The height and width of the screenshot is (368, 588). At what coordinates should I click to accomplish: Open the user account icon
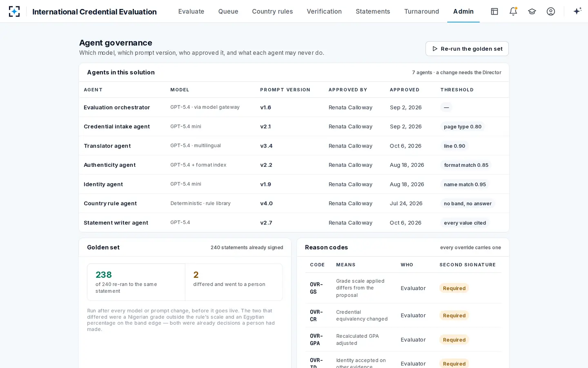551,11
